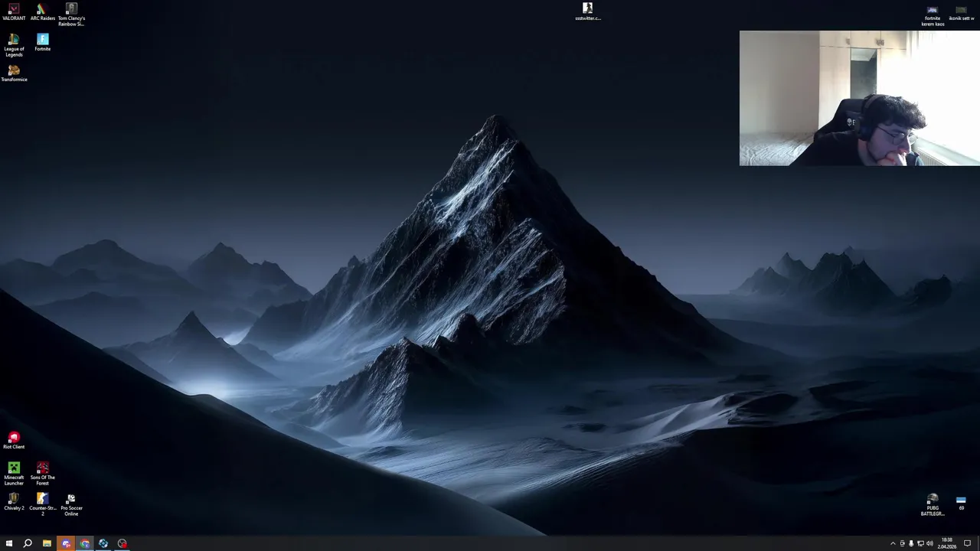Select the Riot Client desktop shortcut

click(14, 441)
